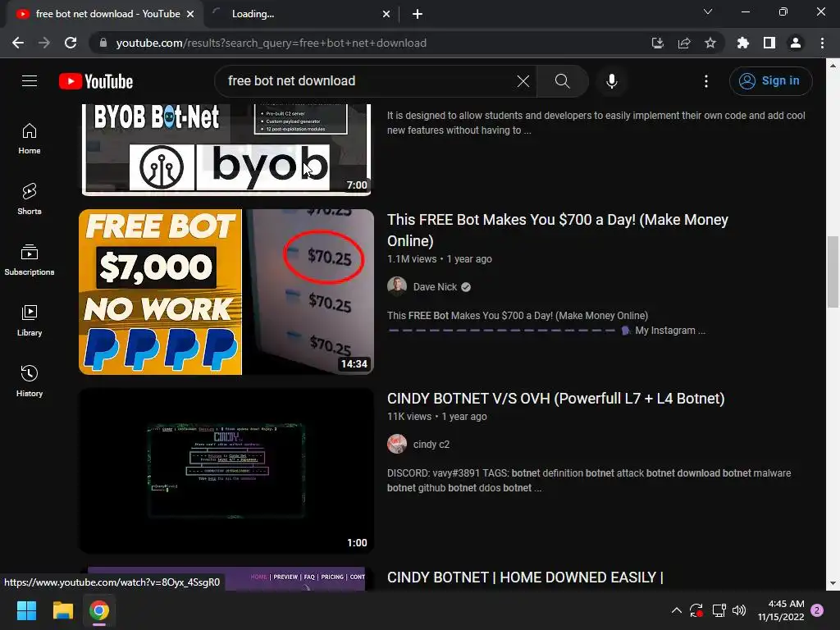
Task: Click the network icon in system tray
Action: [719, 610]
